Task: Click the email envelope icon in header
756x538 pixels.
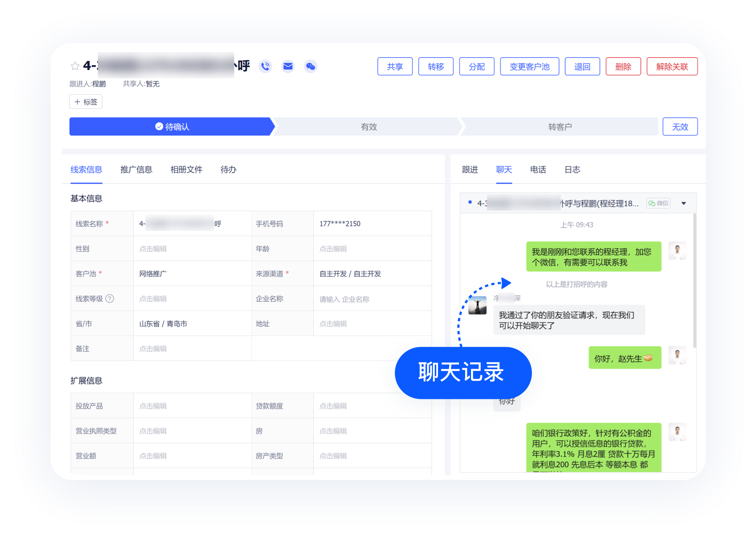Action: point(288,66)
